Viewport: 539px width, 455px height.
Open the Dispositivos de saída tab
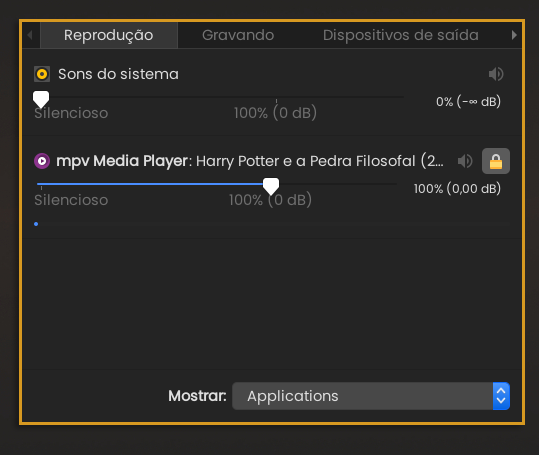tap(400, 35)
